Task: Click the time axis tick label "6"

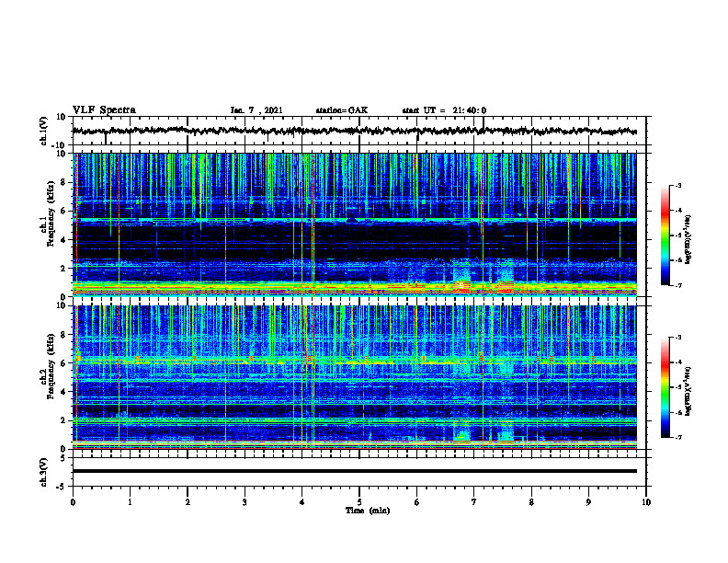Action: pyautogui.click(x=417, y=502)
